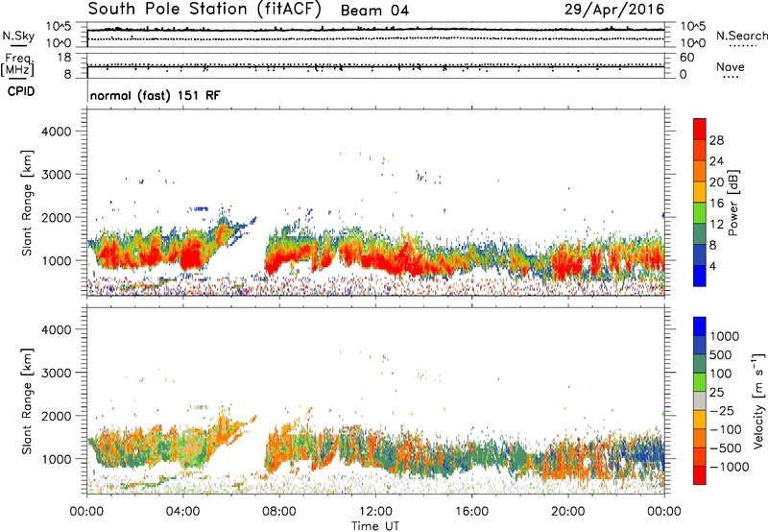Click the '-500' tick on Velocity colorbar
768x532 pixels.
pos(726,447)
